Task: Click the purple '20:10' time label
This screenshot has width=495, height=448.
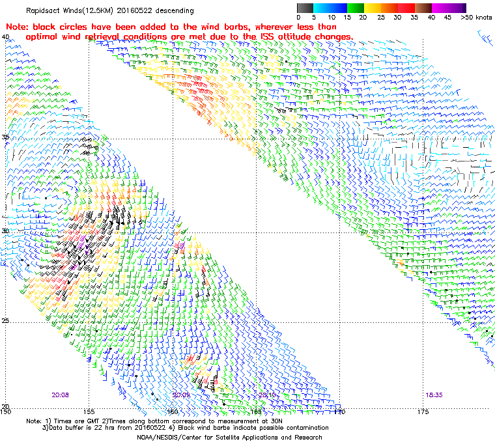Action: 267,395
